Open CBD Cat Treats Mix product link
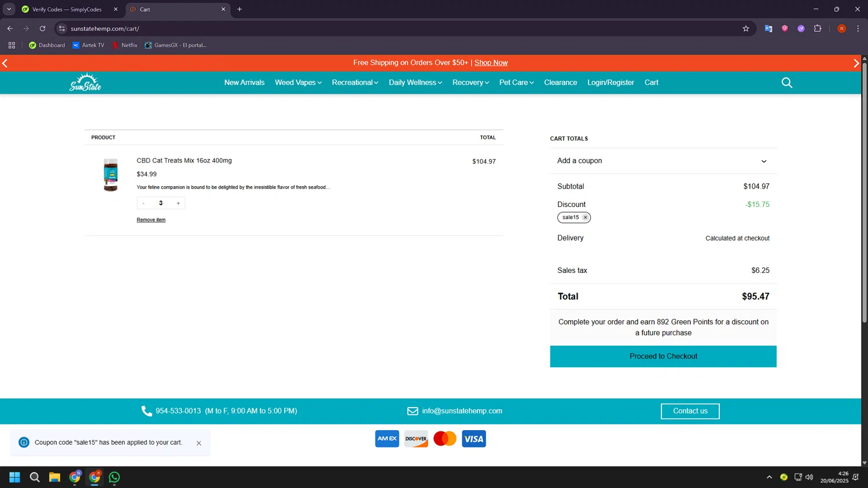This screenshot has height=488, width=868. [x=184, y=161]
